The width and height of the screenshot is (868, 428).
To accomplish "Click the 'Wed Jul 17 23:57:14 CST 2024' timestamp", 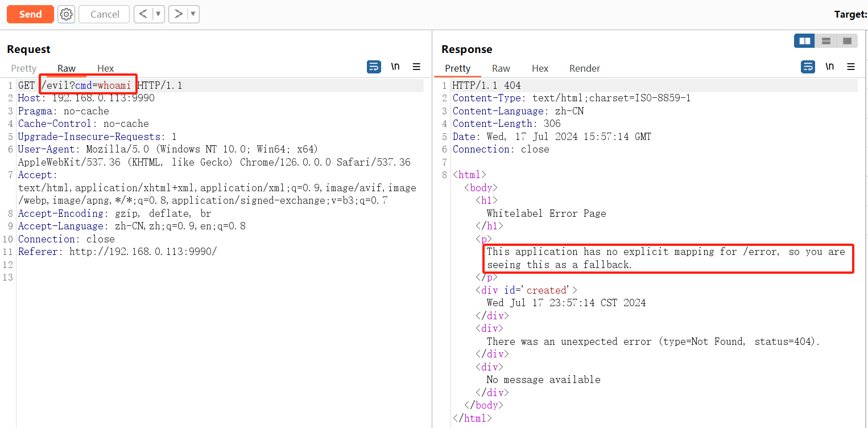I will click(567, 303).
